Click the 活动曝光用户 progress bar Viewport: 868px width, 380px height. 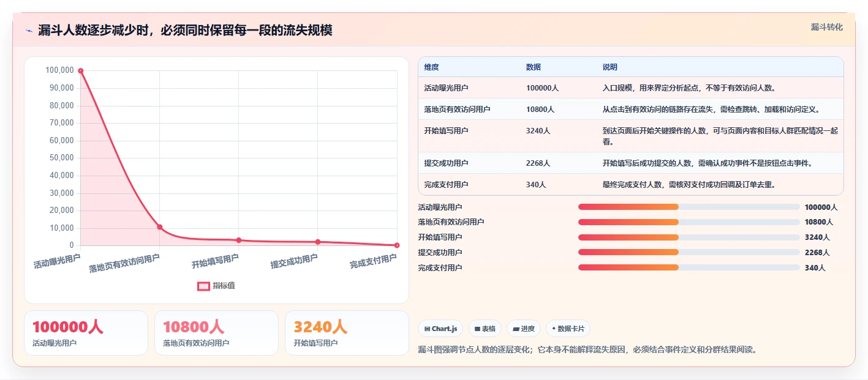click(x=689, y=207)
